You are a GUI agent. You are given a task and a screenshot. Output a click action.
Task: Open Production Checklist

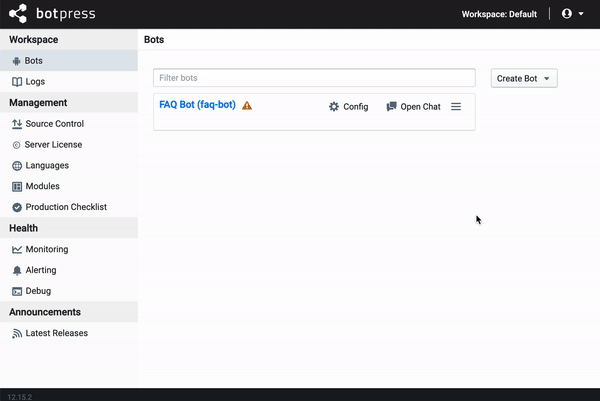pyautogui.click(x=69, y=207)
